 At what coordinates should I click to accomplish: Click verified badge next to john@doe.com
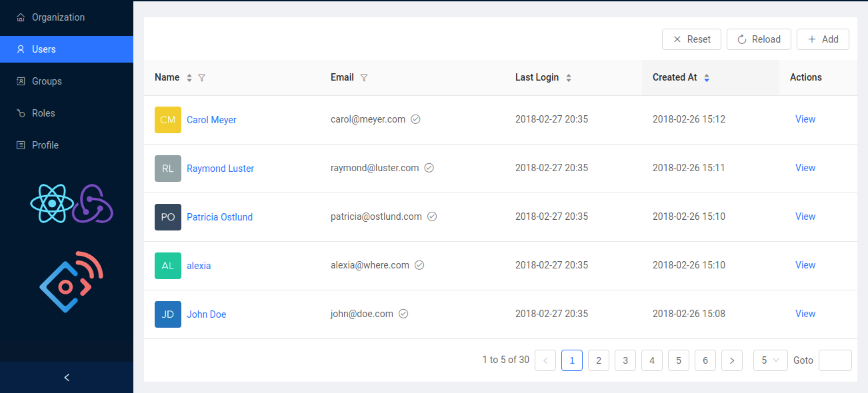point(403,313)
